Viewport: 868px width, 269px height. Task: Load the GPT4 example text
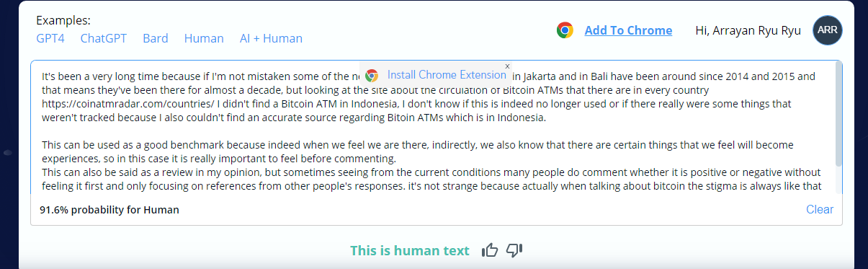pos(50,38)
